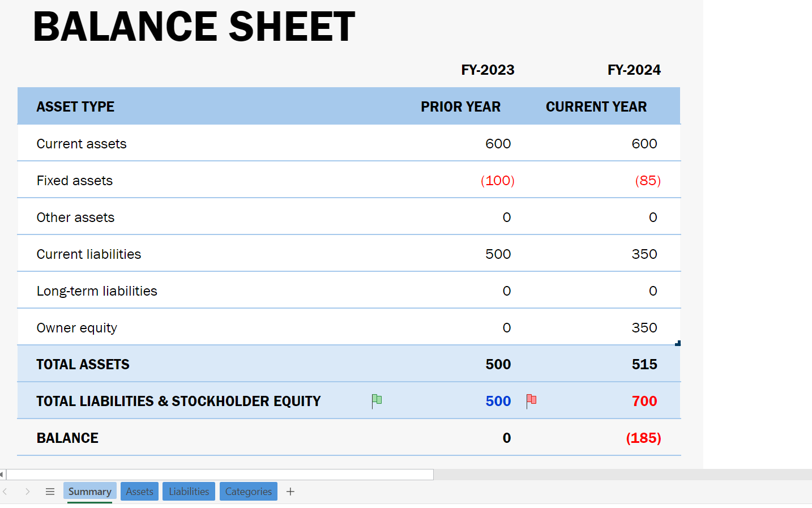Select the Other assets row label
812x508 pixels.
(x=75, y=217)
